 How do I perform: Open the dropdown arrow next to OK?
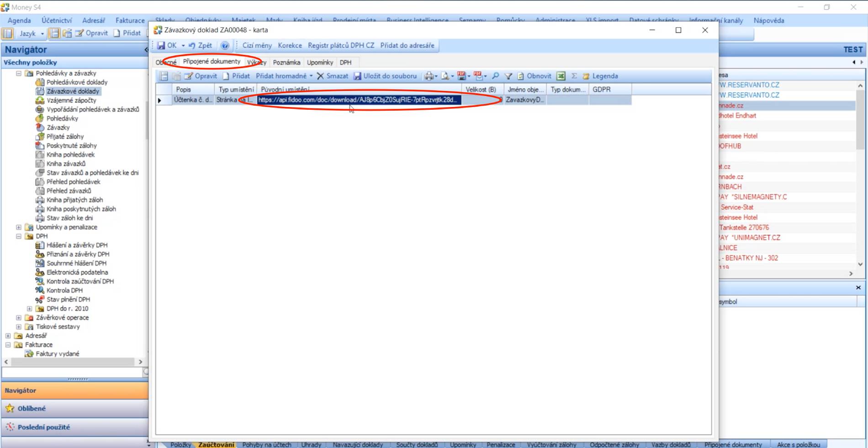pyautogui.click(x=183, y=45)
